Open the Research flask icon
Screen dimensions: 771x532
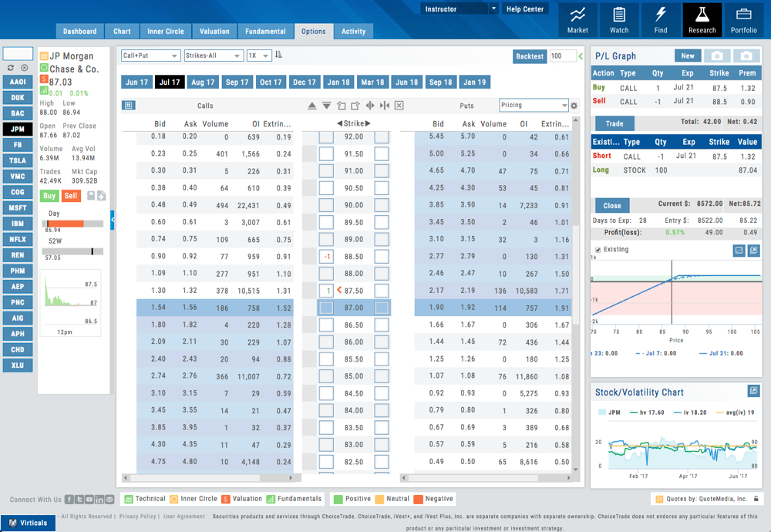(x=702, y=20)
